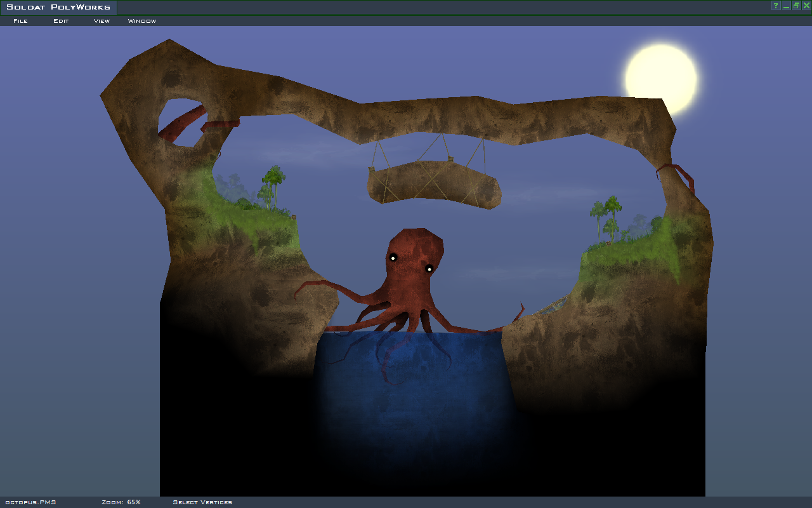This screenshot has width=812, height=508.
Task: Close the Soldat PolyWorks editor
Action: (x=806, y=6)
